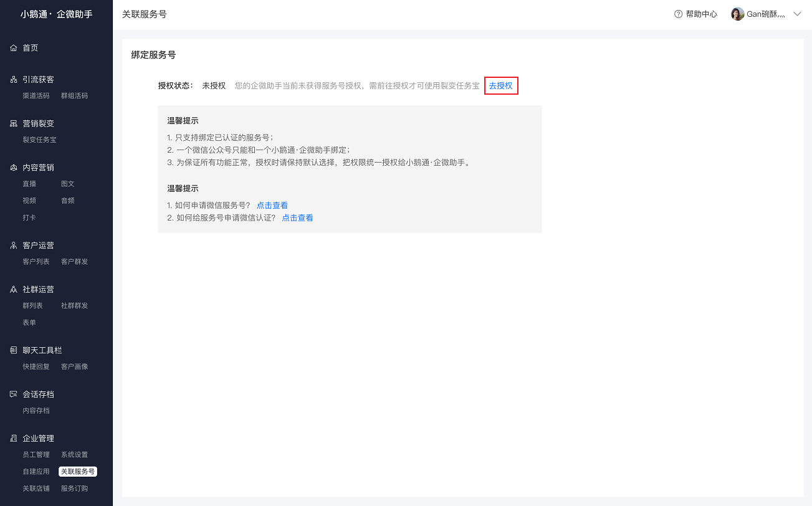Open 快捷回复 menu item
This screenshot has height=506, width=812.
(x=36, y=367)
